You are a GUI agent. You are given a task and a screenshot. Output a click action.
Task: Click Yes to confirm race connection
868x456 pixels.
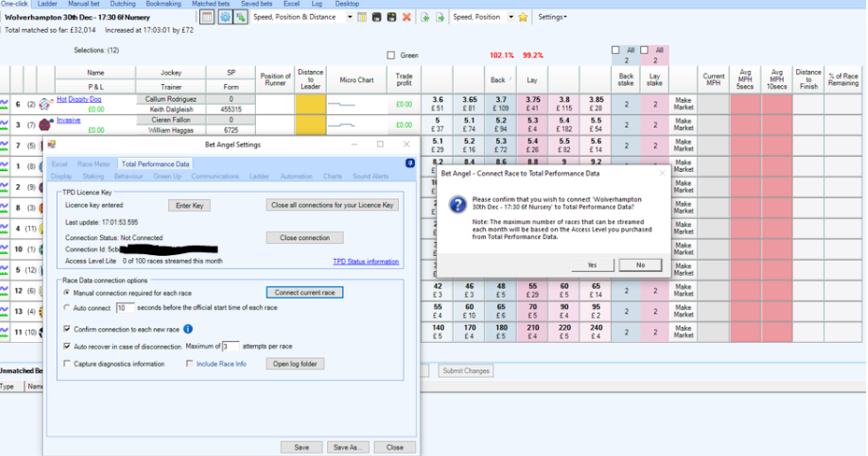[593, 264]
